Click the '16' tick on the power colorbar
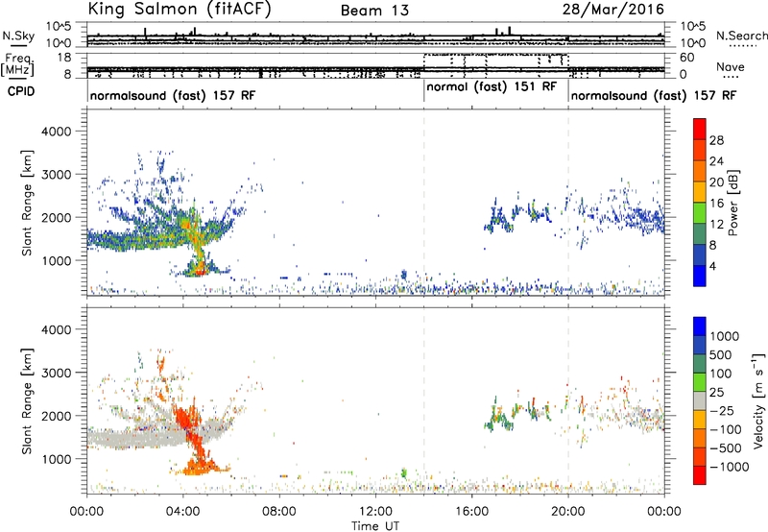 pyautogui.click(x=716, y=204)
